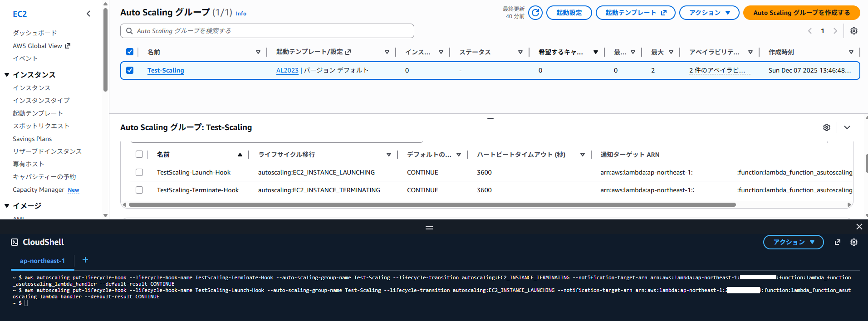Open the CloudShell アクション dropdown
The width and height of the screenshot is (868, 321).
pos(793,242)
